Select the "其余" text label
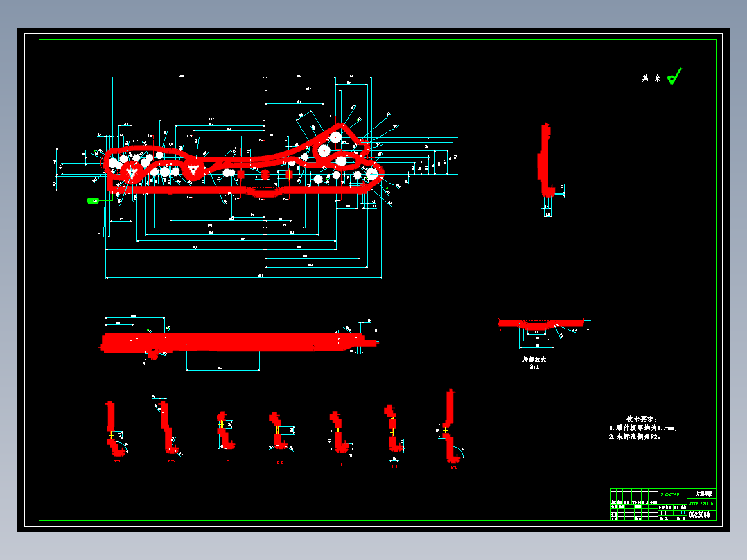Screen dimensions: 747x560 (x=651, y=78)
